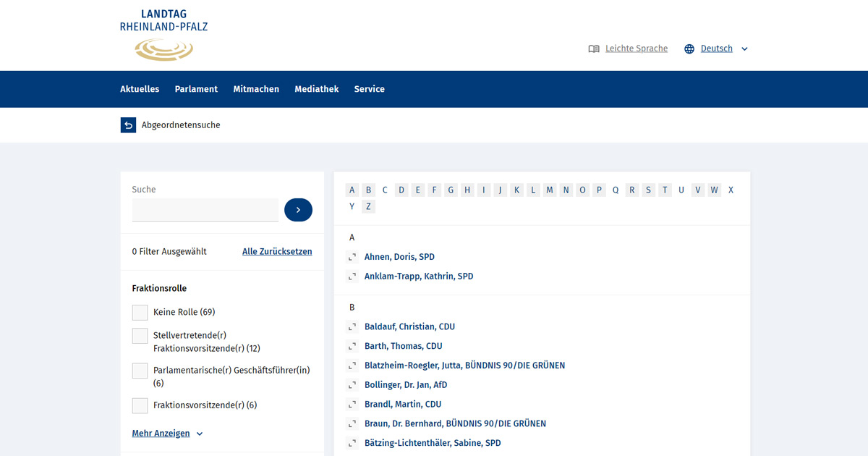The image size is (868, 456).
Task: Open the Parlament menu
Action: pyautogui.click(x=196, y=89)
